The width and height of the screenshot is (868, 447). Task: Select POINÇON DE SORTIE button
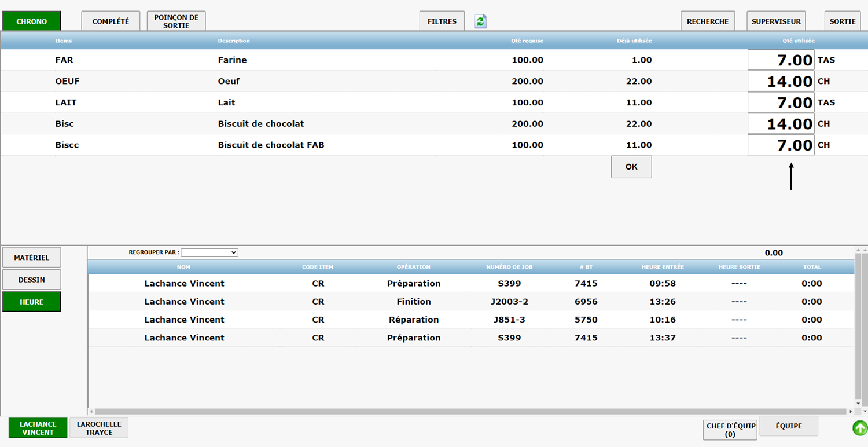point(176,21)
